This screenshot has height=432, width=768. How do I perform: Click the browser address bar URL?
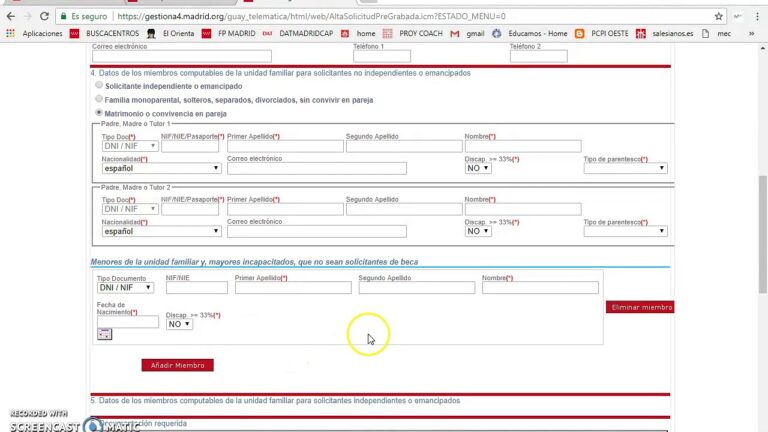click(312, 16)
